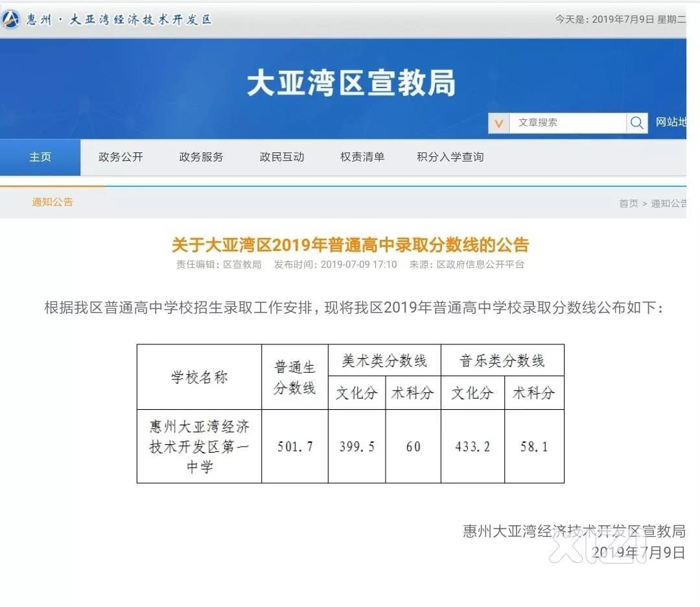The image size is (700, 607).
Task: Click the Huizhou Daya Bay logo icon
Action: [10, 19]
